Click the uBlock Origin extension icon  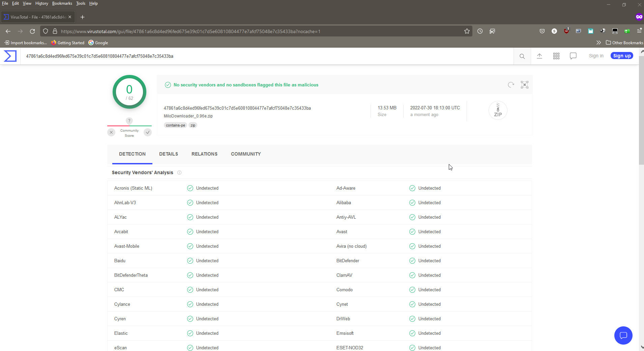tap(566, 31)
